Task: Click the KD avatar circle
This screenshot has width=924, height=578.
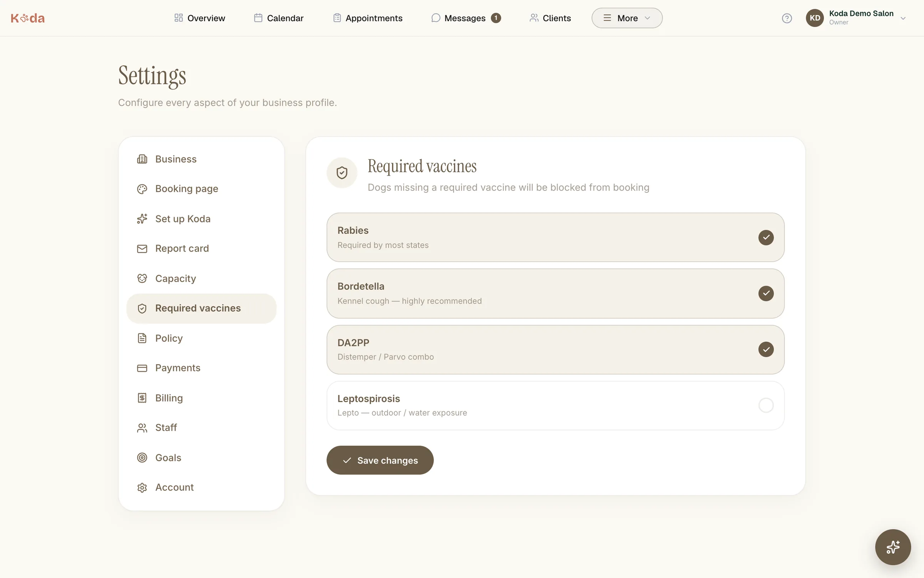Action: tap(815, 18)
